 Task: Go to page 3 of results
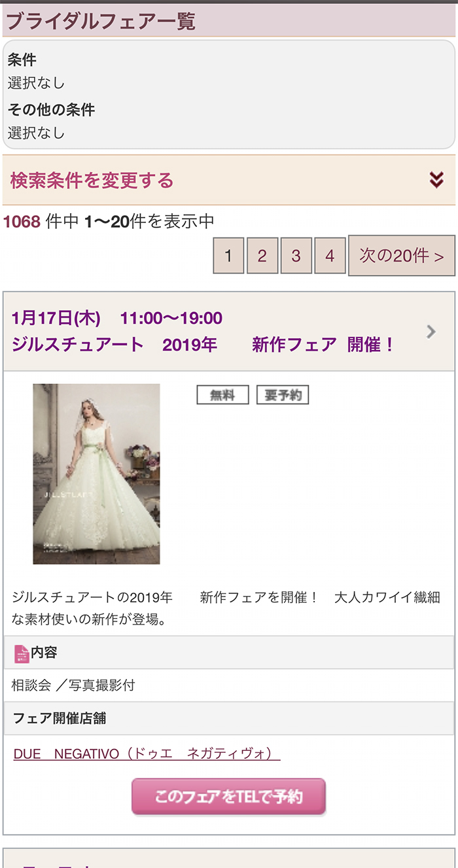(x=296, y=256)
